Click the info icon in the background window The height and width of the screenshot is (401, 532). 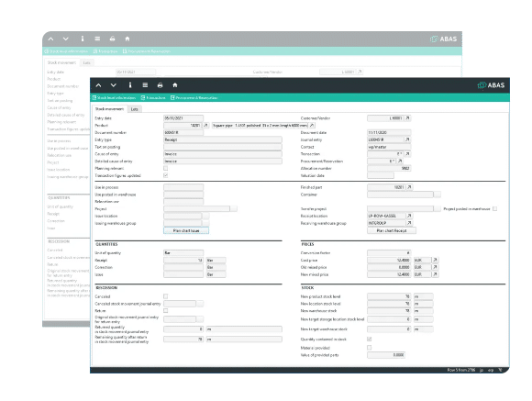(83, 39)
